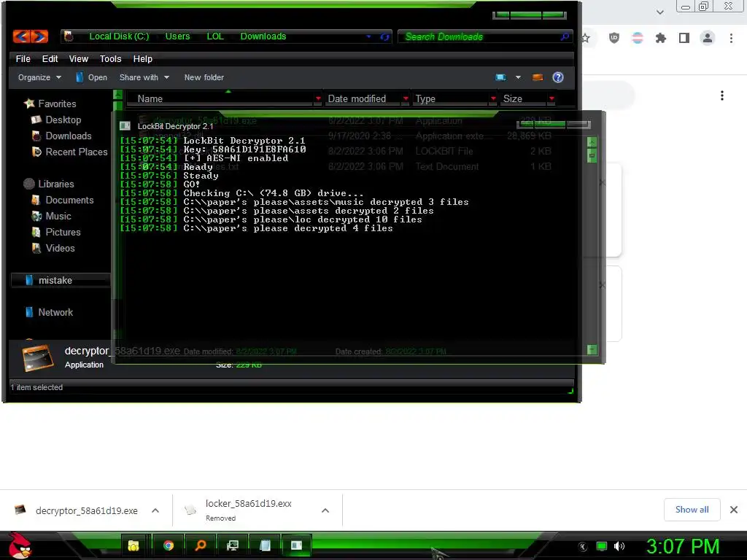747x560 pixels.
Task: Expand the views dropdown arrow
Action: point(519,77)
